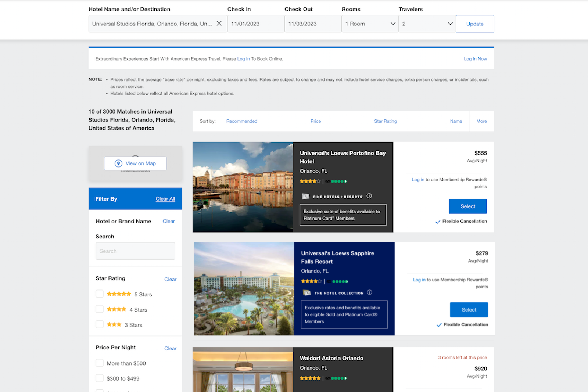Open Waldorf Astoria Orlando title
The height and width of the screenshot is (392, 588).
click(331, 358)
